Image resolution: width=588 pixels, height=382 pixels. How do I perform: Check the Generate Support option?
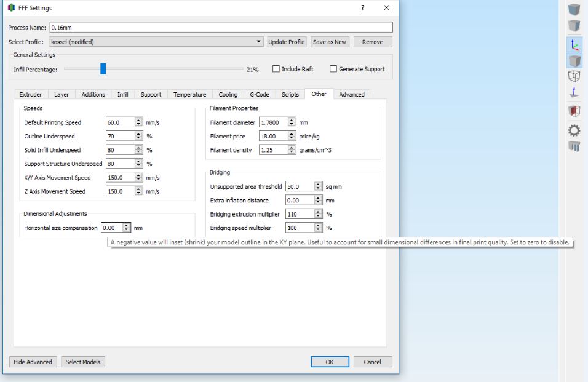(x=334, y=69)
